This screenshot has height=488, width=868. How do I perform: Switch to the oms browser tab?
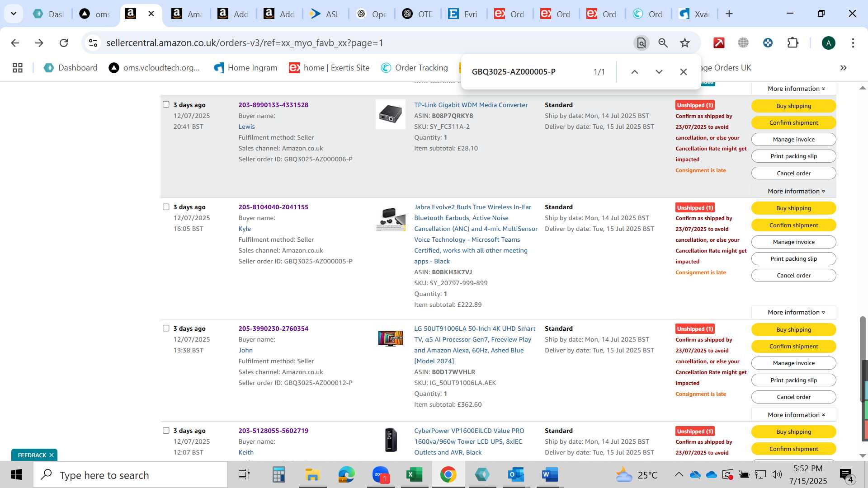tap(95, 14)
